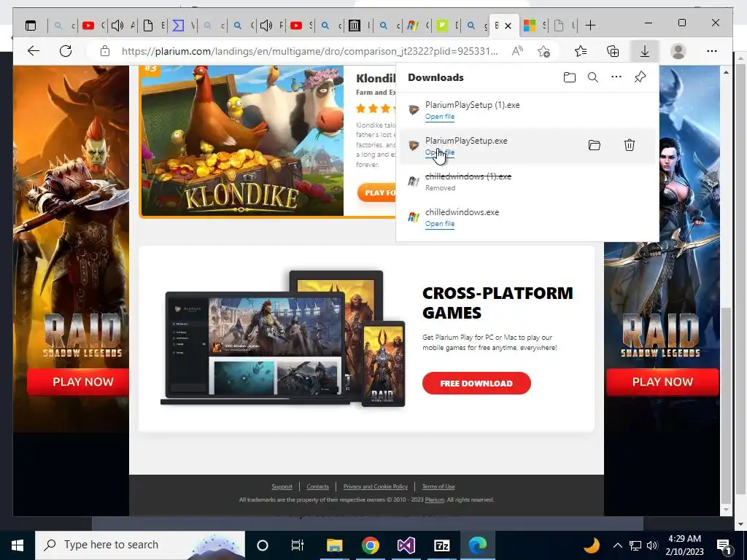Open Cortana circle icon on taskbar
The height and width of the screenshot is (560, 747).
coord(263,545)
